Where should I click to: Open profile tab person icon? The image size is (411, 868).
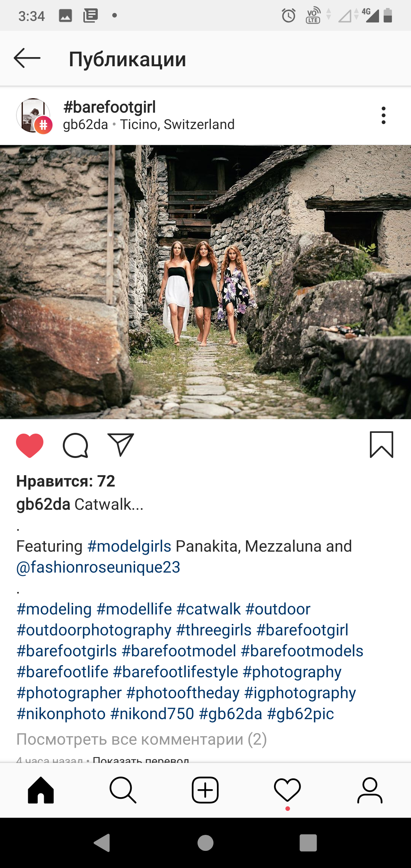[x=370, y=790]
